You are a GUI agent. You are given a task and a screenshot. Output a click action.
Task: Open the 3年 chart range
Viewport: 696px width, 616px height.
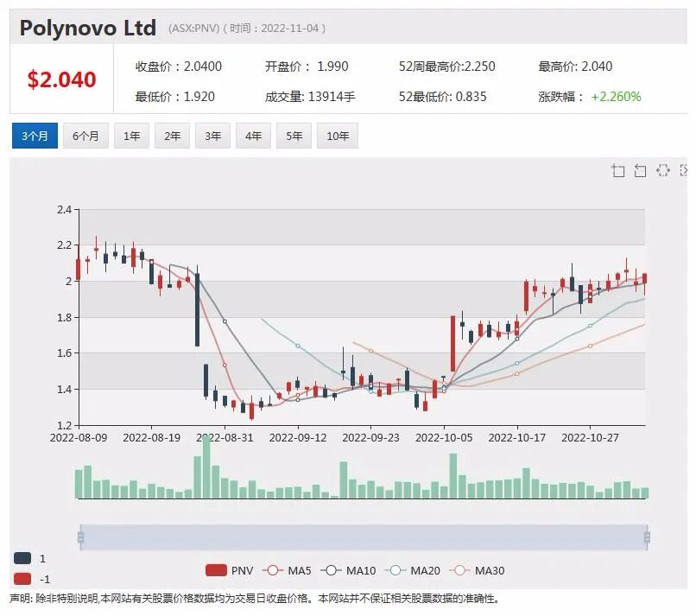[212, 136]
